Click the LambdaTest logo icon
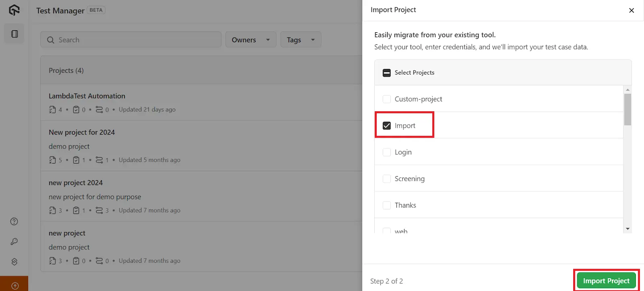Screen dimensions: 644x291 (14, 10)
